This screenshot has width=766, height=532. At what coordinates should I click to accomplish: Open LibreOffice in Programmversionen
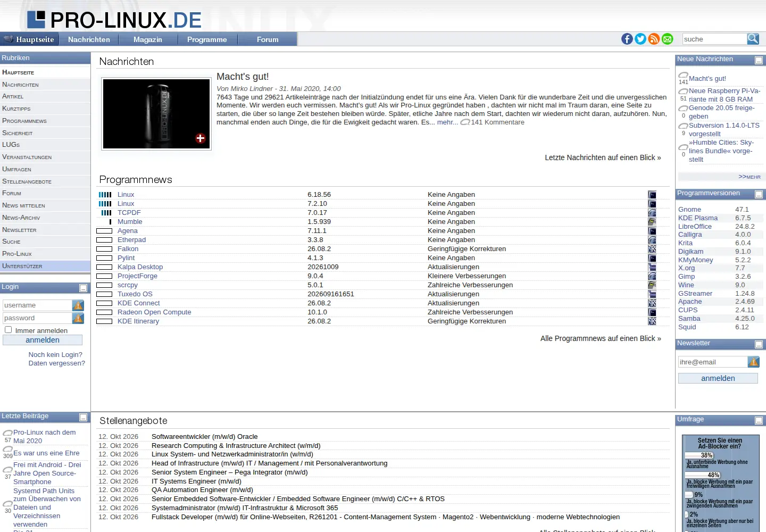point(695,226)
